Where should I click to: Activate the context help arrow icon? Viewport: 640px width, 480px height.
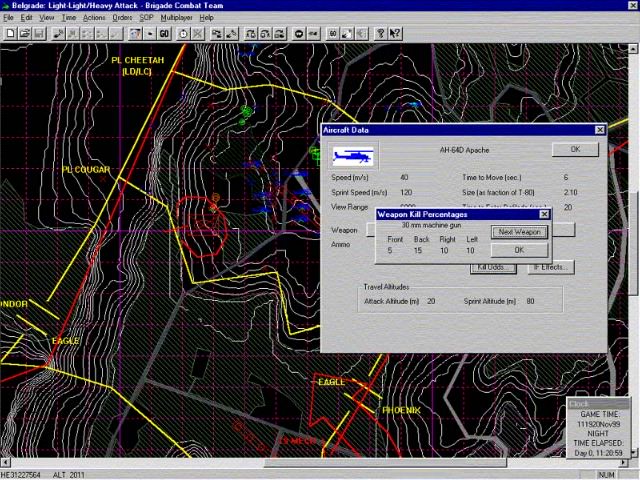click(x=396, y=33)
